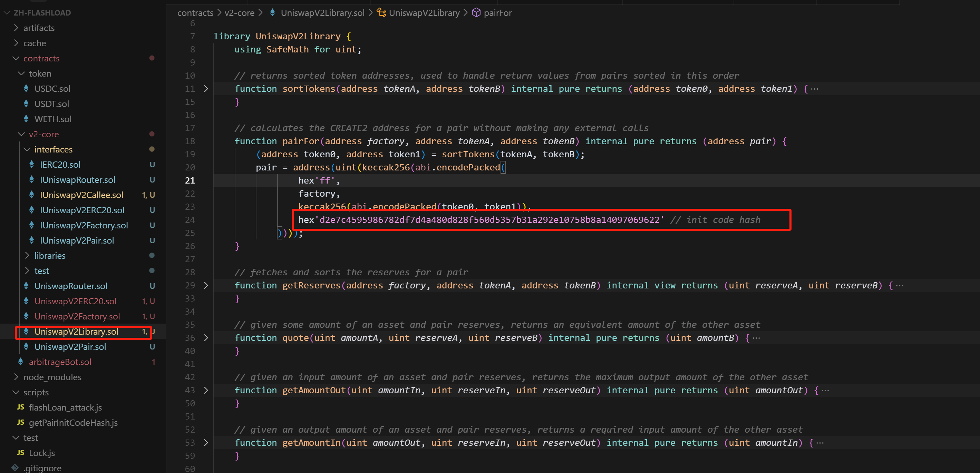The image size is (980, 473).
Task: Click the library symbol icon in breadcrumb
Action: point(381,12)
